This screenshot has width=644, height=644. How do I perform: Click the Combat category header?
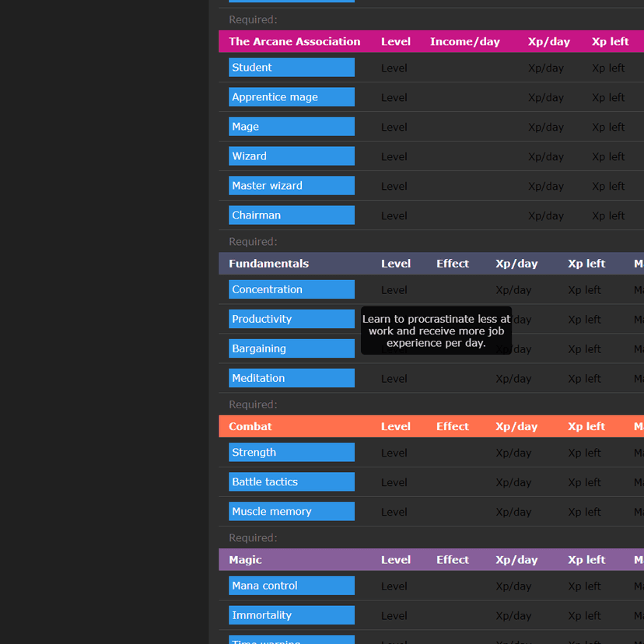point(250,426)
